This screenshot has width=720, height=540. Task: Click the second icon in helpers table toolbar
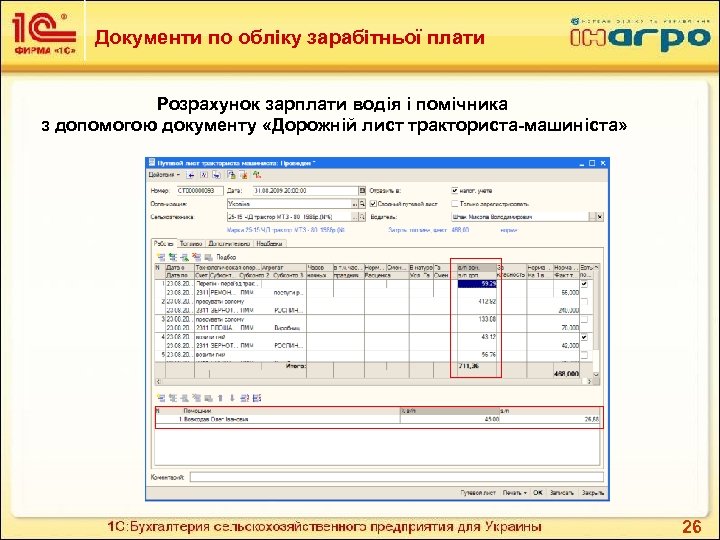(x=173, y=398)
